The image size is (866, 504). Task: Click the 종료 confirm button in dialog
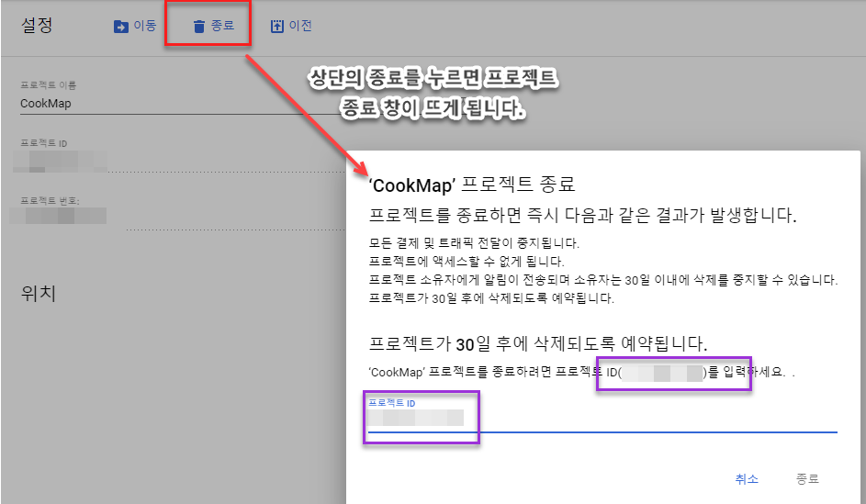[x=807, y=479]
